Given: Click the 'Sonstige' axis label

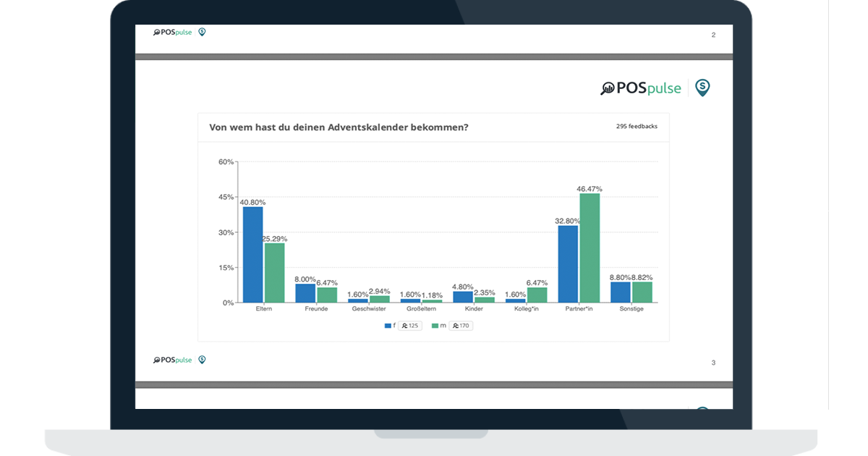Looking at the screenshot, I should [x=631, y=309].
